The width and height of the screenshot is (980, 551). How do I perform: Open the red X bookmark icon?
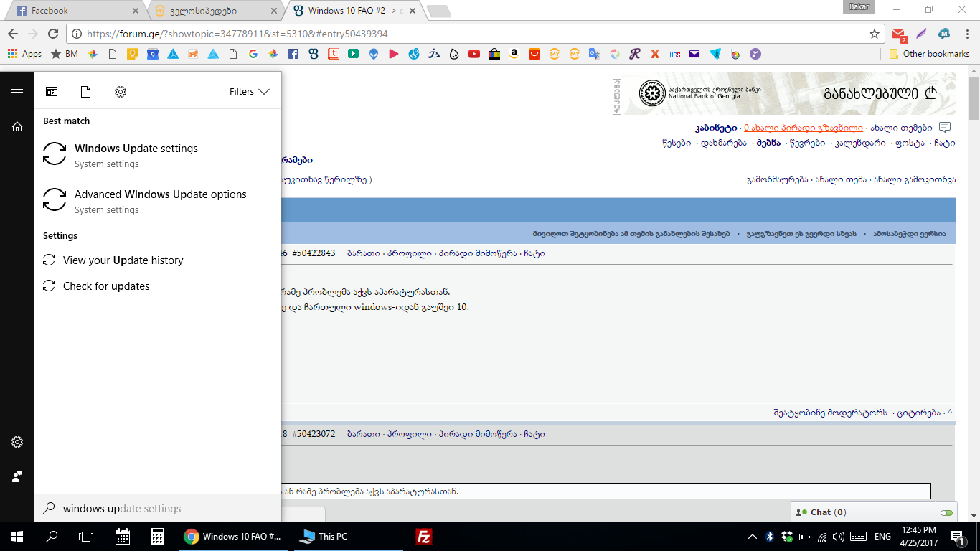pos(654,54)
